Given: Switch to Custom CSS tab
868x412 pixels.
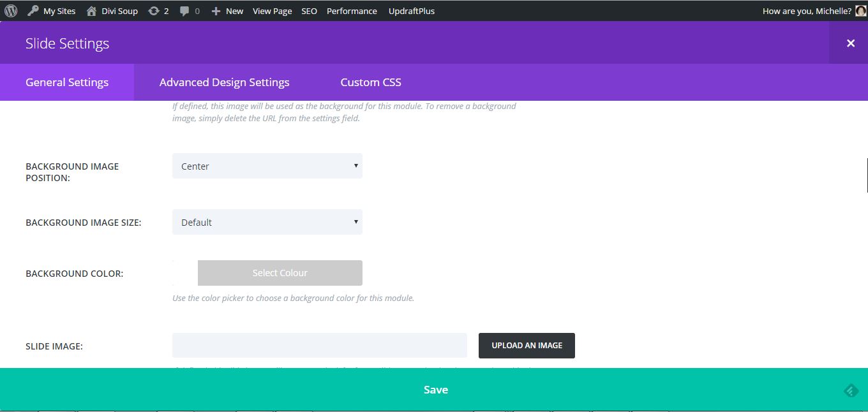Looking at the screenshot, I should (371, 82).
